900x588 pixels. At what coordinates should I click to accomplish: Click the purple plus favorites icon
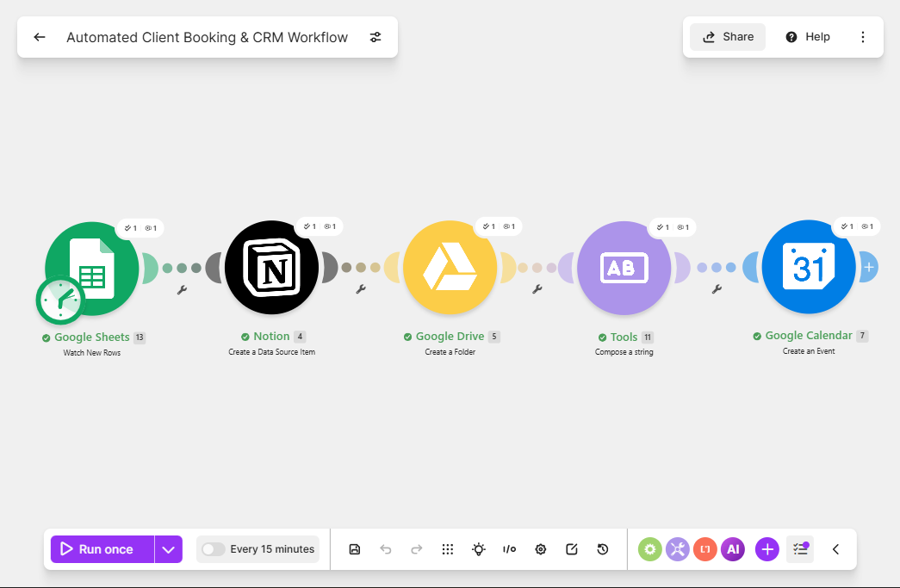767,549
